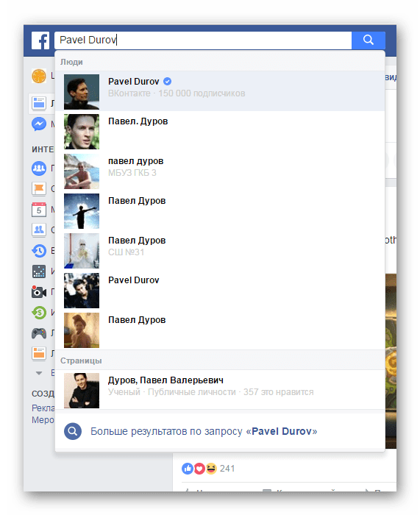Select verified Pavel Durov with 150 000 followers

tap(220, 91)
